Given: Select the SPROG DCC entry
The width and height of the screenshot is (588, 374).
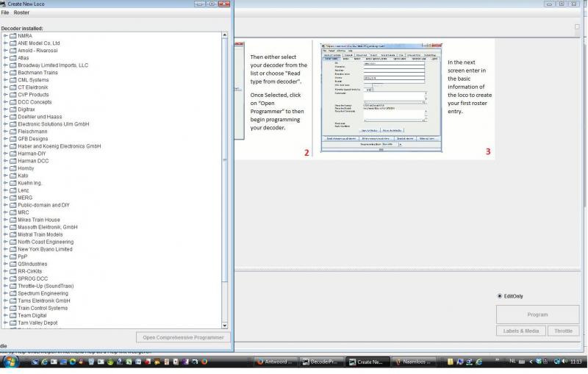Looking at the screenshot, I should pos(32,278).
